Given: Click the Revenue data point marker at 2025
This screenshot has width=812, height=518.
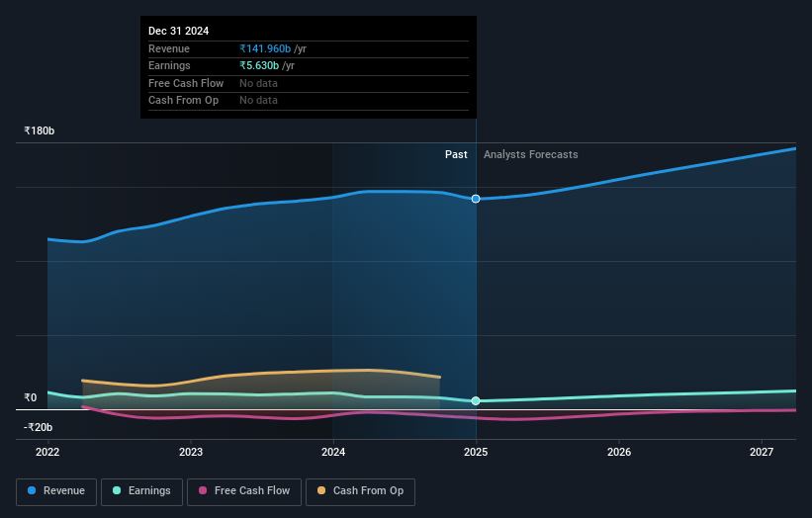Looking at the screenshot, I should pyautogui.click(x=476, y=199).
